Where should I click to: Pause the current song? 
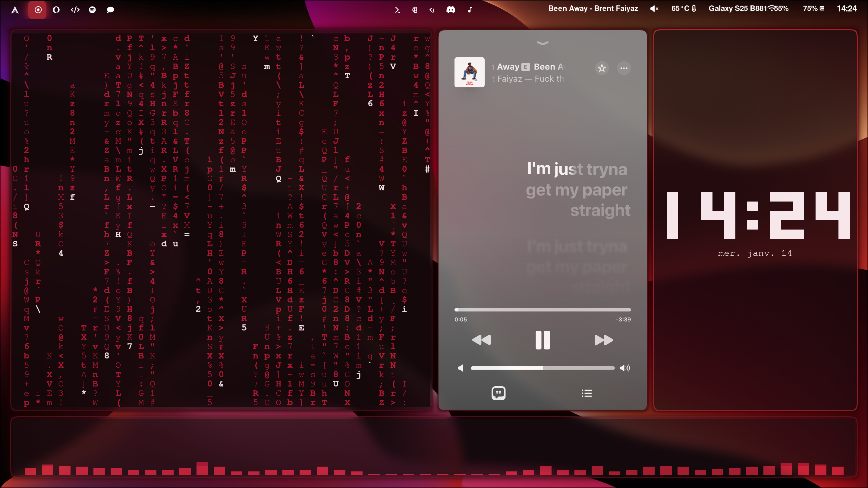tap(542, 340)
